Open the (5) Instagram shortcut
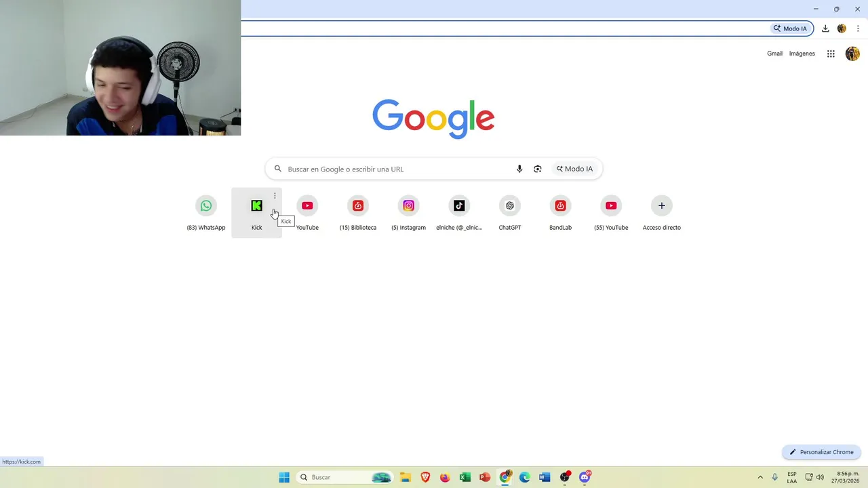The image size is (868, 488). pyautogui.click(x=408, y=213)
